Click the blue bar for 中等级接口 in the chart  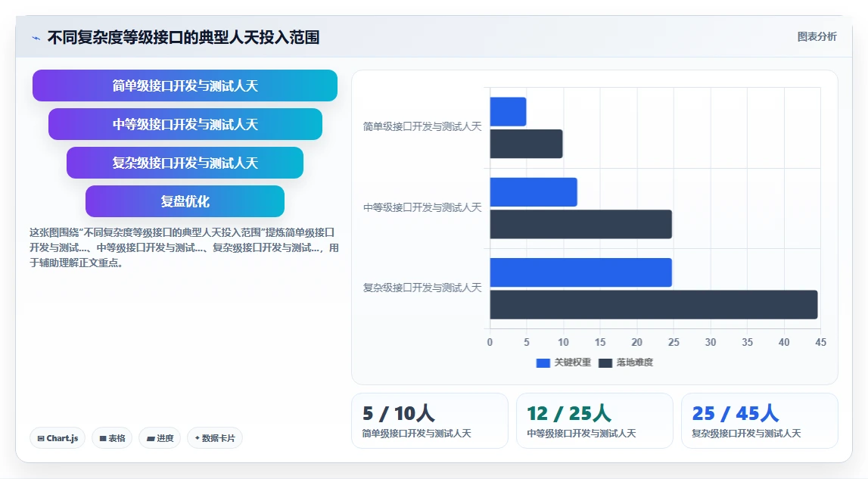pyautogui.click(x=534, y=192)
